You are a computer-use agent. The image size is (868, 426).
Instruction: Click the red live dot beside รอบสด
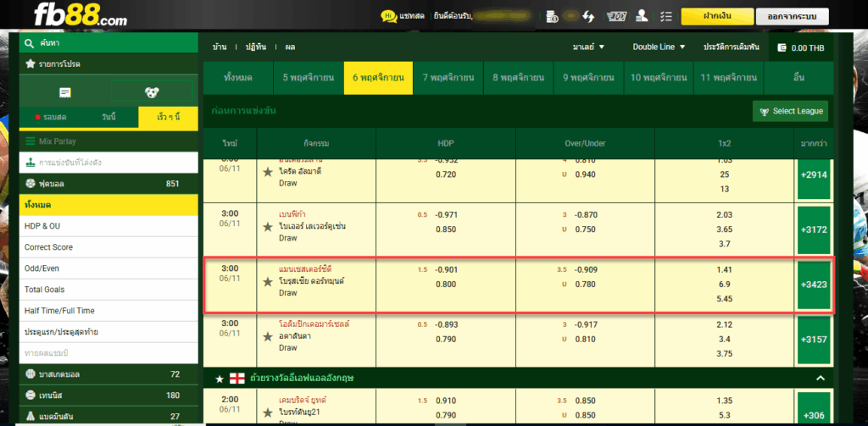[37, 117]
